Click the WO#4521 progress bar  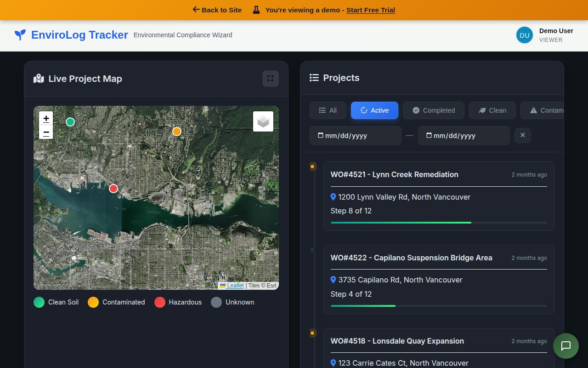tap(439, 223)
